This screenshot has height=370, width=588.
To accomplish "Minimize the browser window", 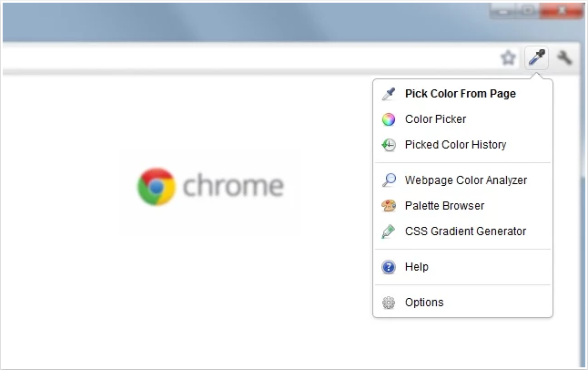I will click(503, 11).
